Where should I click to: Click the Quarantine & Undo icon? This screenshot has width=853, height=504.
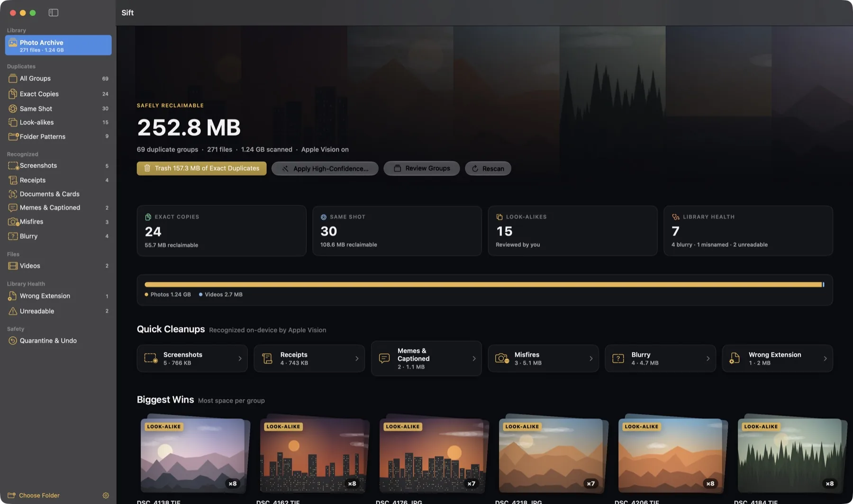(13, 341)
